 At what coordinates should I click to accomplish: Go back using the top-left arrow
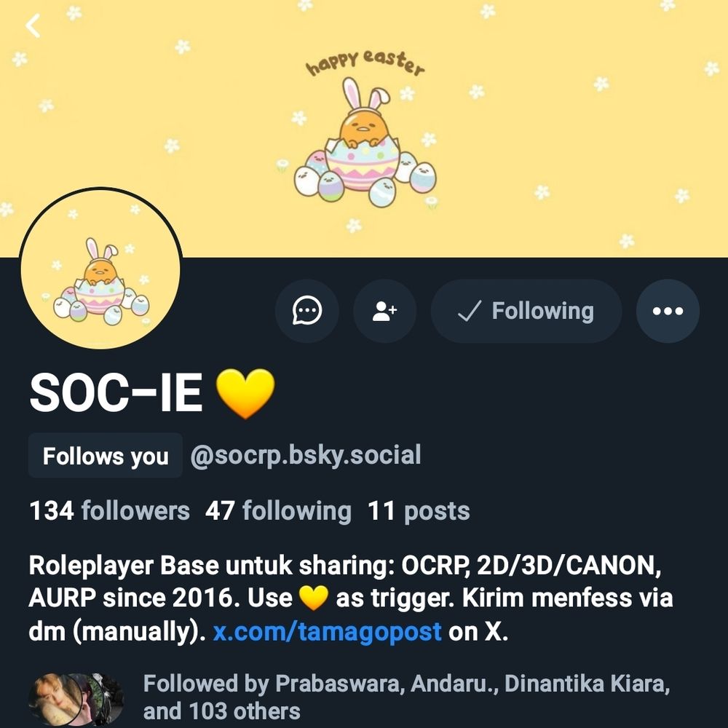coord(33,26)
